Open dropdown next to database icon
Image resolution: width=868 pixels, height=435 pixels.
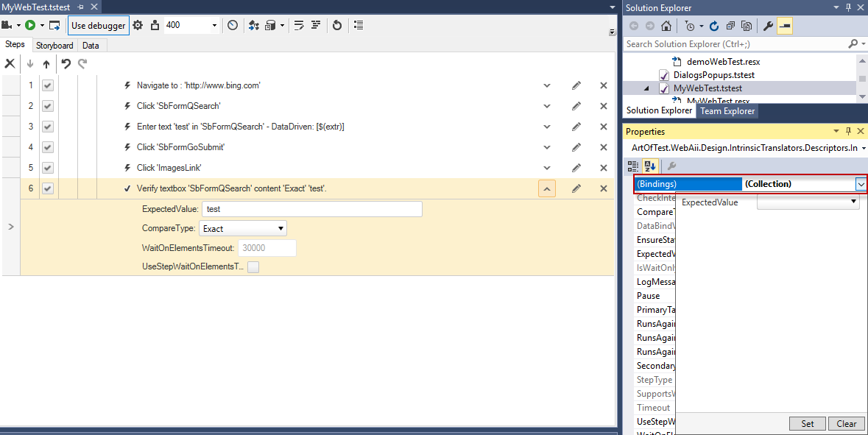(282, 26)
